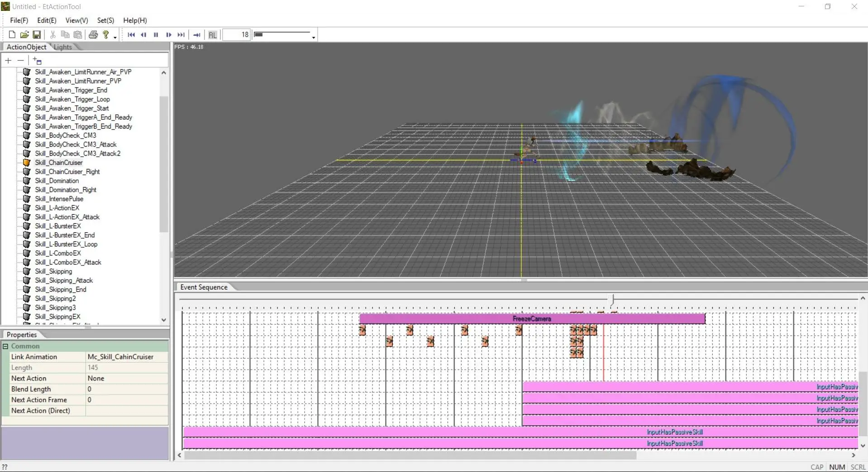This screenshot has width=868, height=472.
Task: Click the Copy icon in the toolbar
Action: point(65,34)
